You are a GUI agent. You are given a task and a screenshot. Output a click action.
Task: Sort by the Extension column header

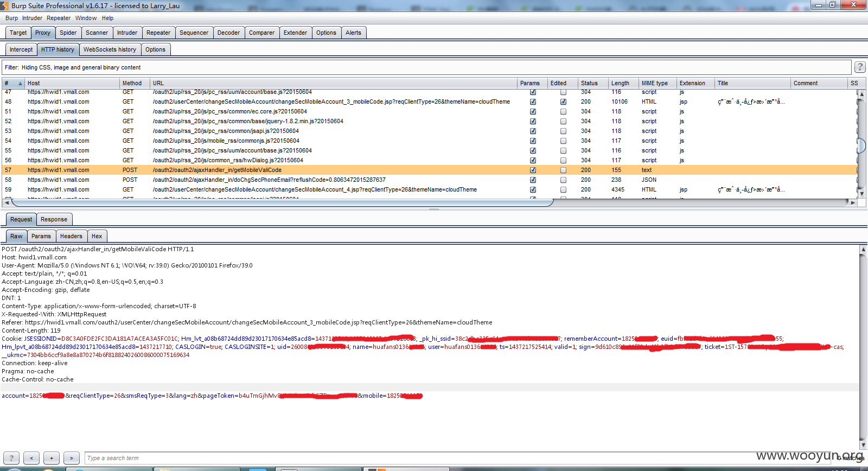(695, 83)
